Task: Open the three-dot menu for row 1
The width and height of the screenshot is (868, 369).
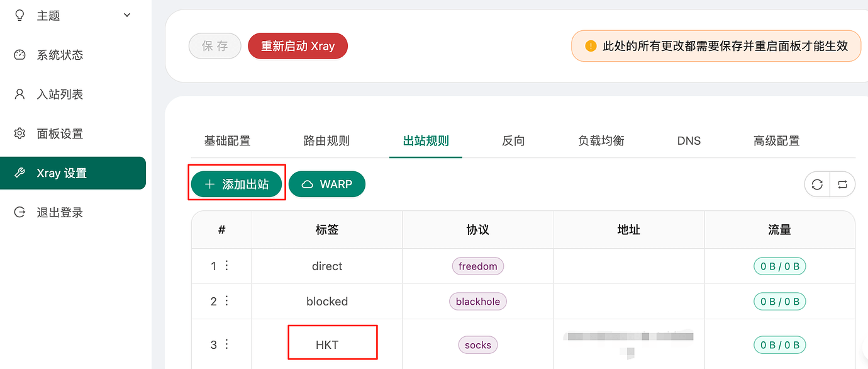Action: point(227,266)
